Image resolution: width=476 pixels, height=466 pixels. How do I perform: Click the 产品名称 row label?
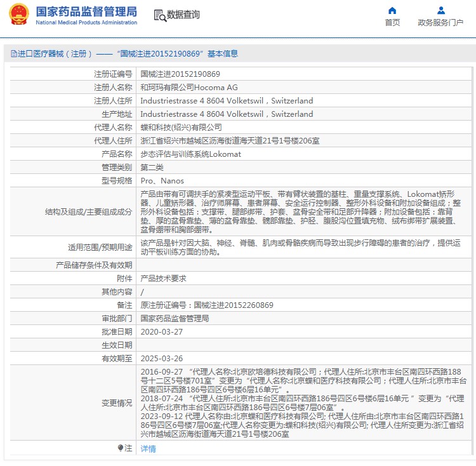tap(117, 154)
